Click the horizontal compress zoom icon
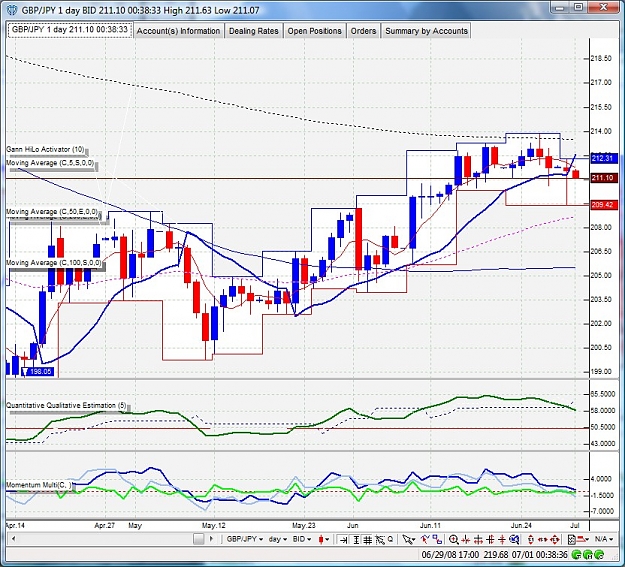The height and width of the screenshot is (567, 625). point(466,540)
